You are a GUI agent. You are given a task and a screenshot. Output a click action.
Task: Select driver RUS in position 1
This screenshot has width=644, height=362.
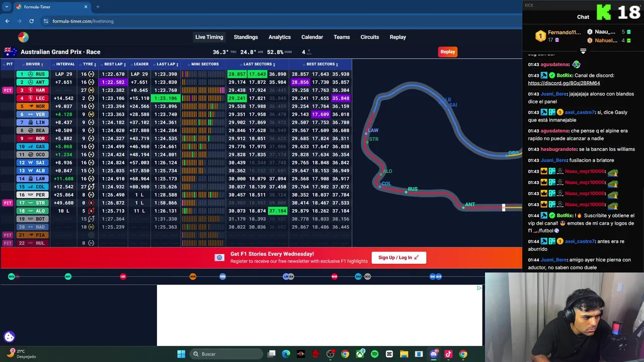point(33,74)
